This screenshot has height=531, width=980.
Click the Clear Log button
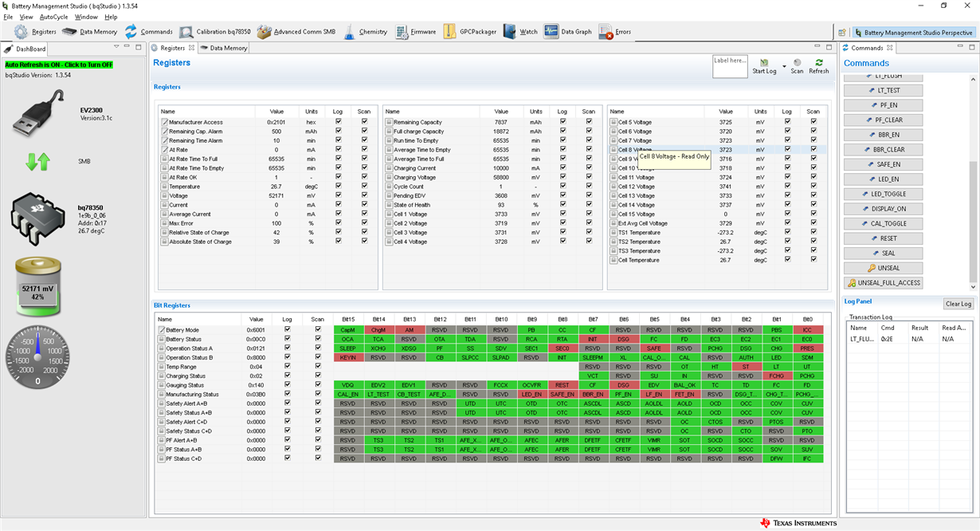click(958, 304)
